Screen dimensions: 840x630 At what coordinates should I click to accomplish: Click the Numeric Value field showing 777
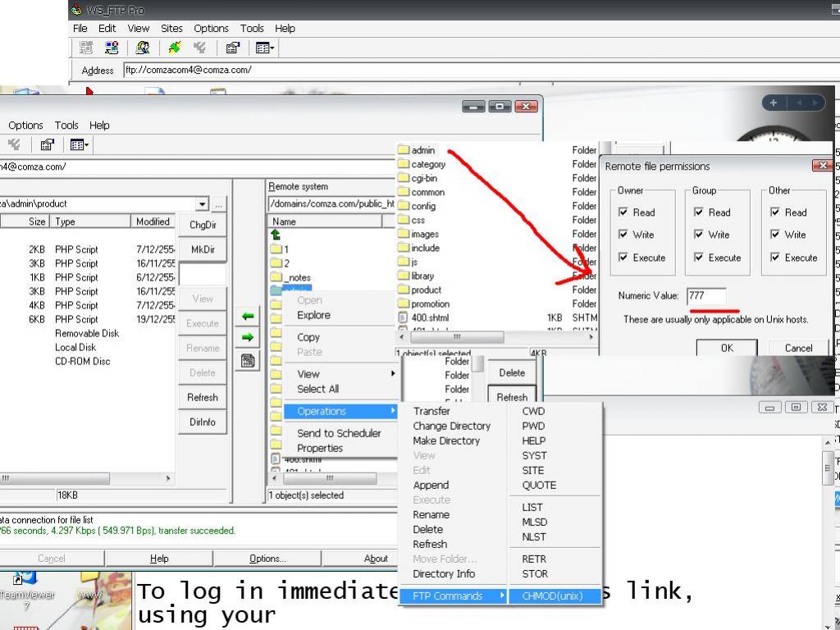pos(706,295)
